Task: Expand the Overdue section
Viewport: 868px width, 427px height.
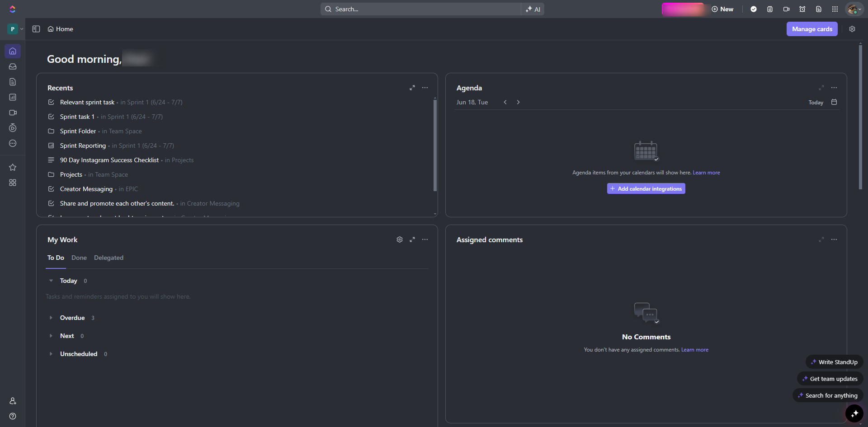Action: coord(51,318)
